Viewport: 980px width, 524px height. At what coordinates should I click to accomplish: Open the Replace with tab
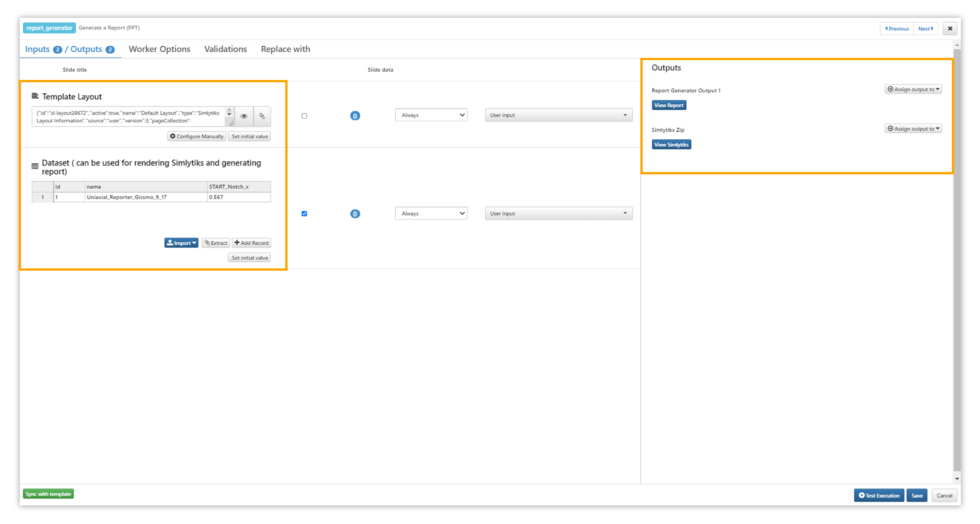point(285,49)
